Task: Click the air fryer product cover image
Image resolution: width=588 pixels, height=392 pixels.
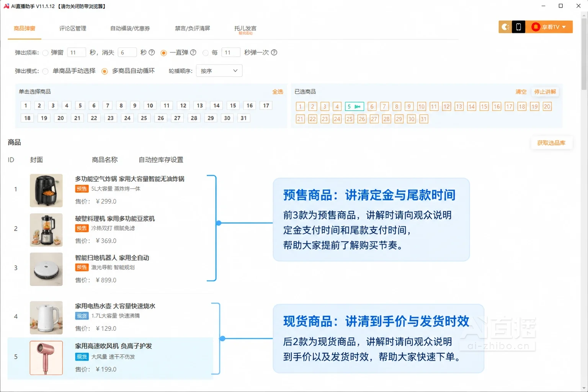Action: tap(46, 191)
